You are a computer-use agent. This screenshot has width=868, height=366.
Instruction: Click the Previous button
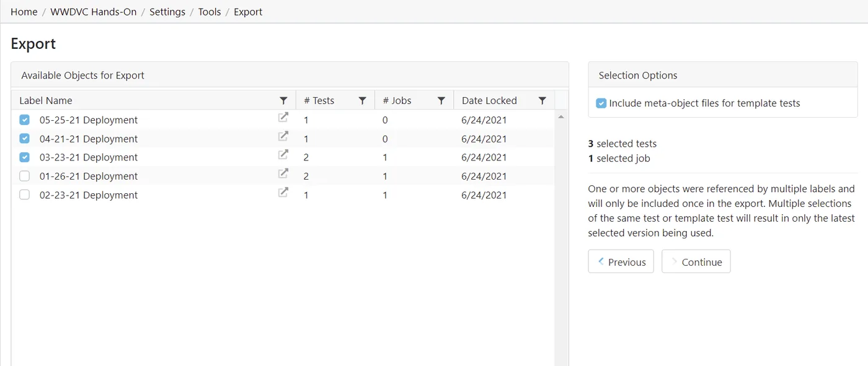[621, 261]
